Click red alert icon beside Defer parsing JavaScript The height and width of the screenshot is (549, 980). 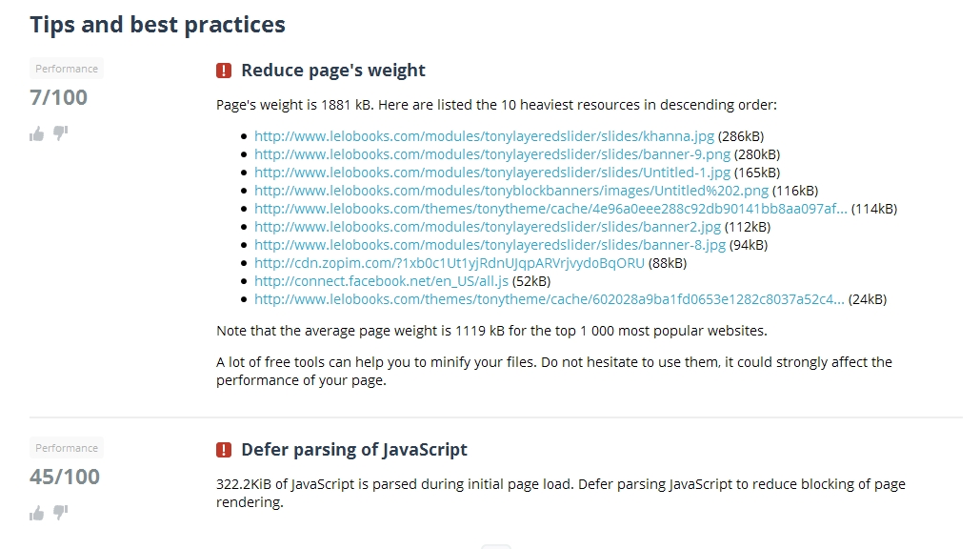click(224, 450)
